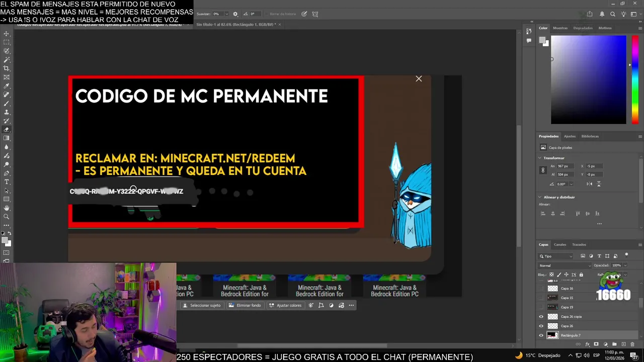Select the Hand tool
Image resolution: width=644 pixels, height=362 pixels.
7,208
